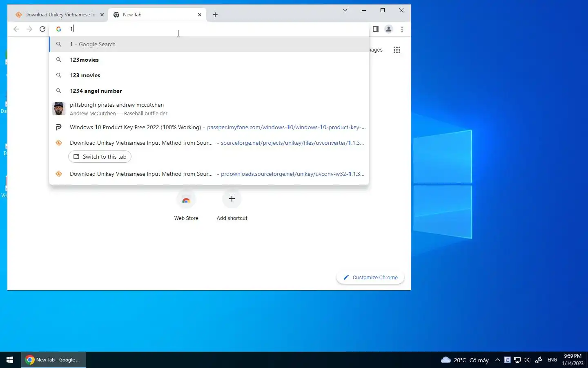This screenshot has width=588, height=368.
Task: Open the Google apps grid
Action: 397,50
